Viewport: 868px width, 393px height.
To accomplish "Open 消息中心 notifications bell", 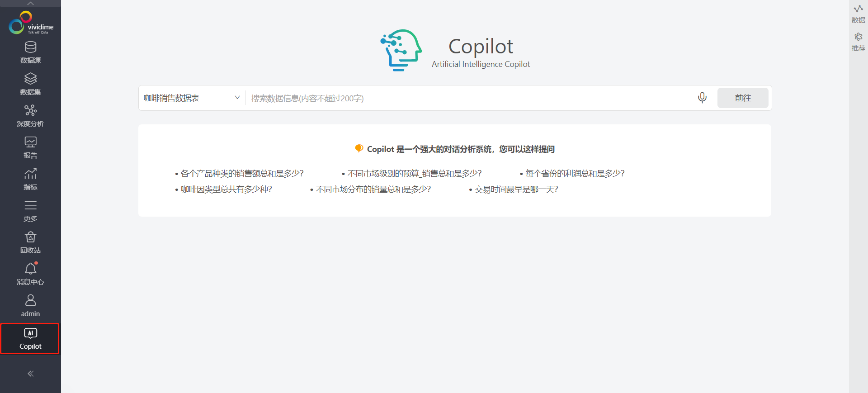I will pyautogui.click(x=30, y=274).
